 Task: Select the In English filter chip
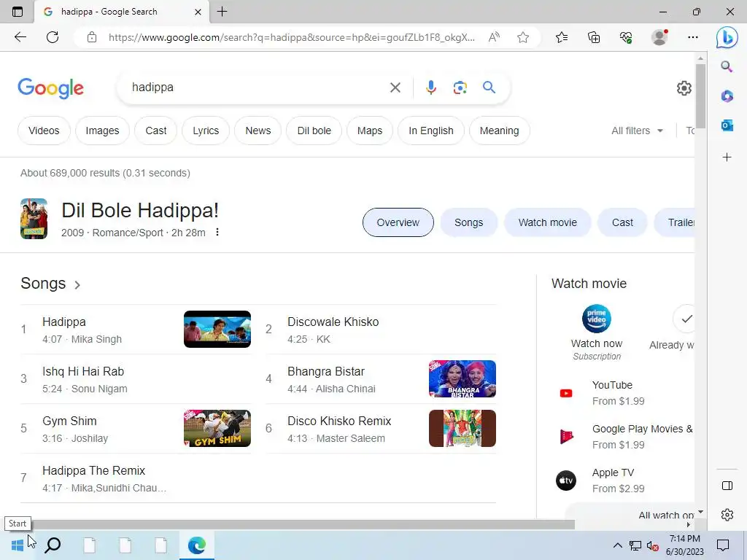pos(430,131)
